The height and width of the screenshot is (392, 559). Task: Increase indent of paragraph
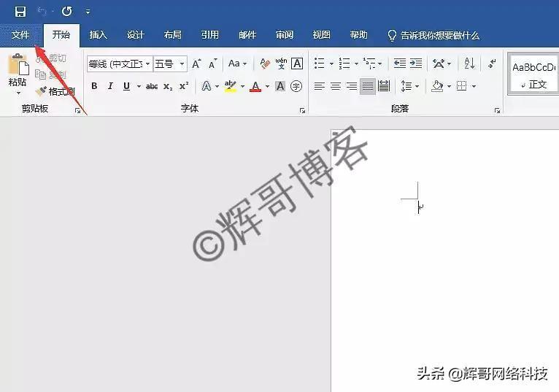(x=416, y=64)
